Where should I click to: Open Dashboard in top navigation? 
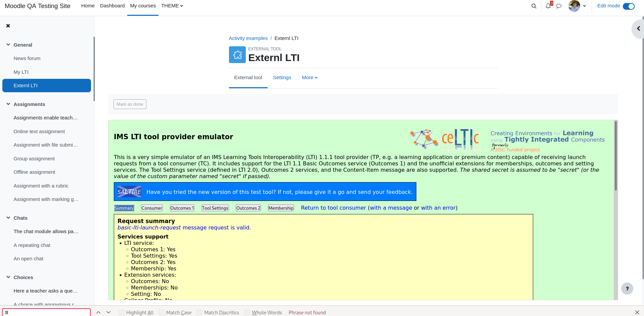tap(112, 6)
